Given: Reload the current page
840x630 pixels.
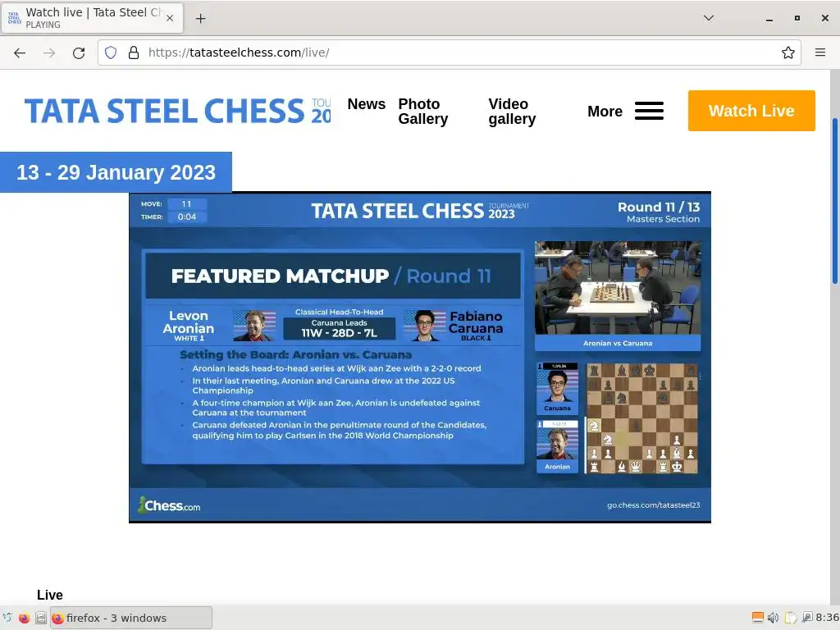Looking at the screenshot, I should tap(79, 52).
